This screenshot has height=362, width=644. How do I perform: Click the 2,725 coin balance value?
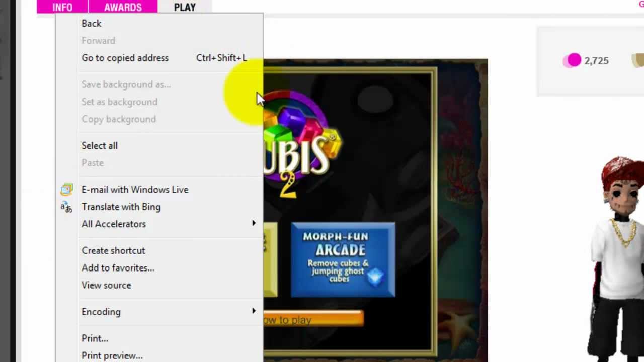[597, 61]
